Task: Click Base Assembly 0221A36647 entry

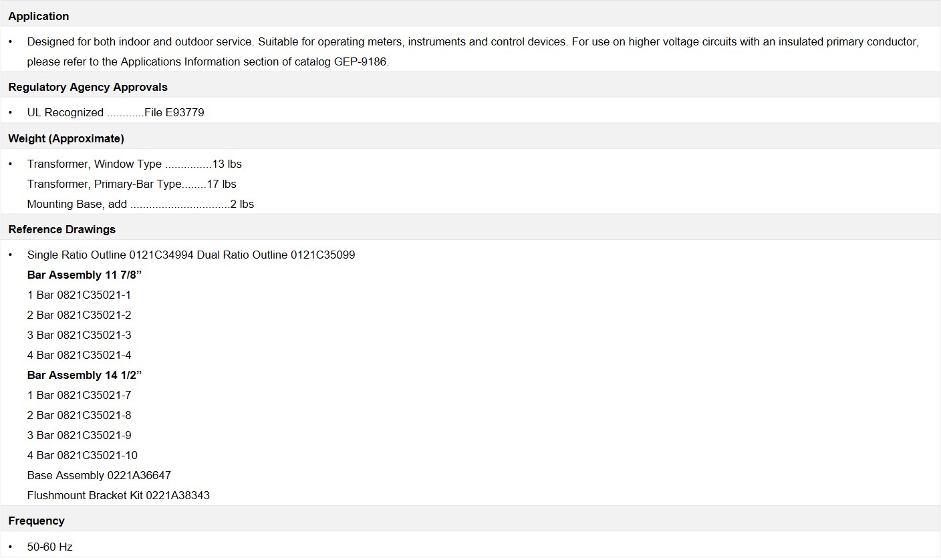Action: 99,475
